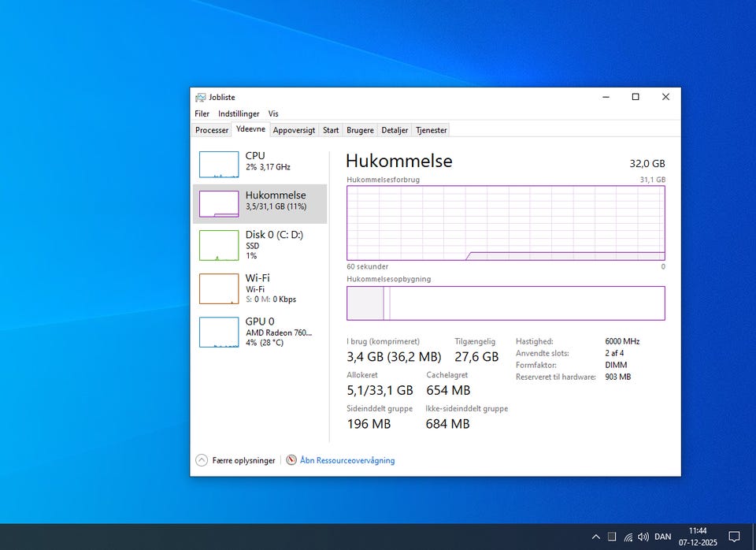The width and height of the screenshot is (756, 550).
Task: Open the notification center icon
Action: [734, 537]
